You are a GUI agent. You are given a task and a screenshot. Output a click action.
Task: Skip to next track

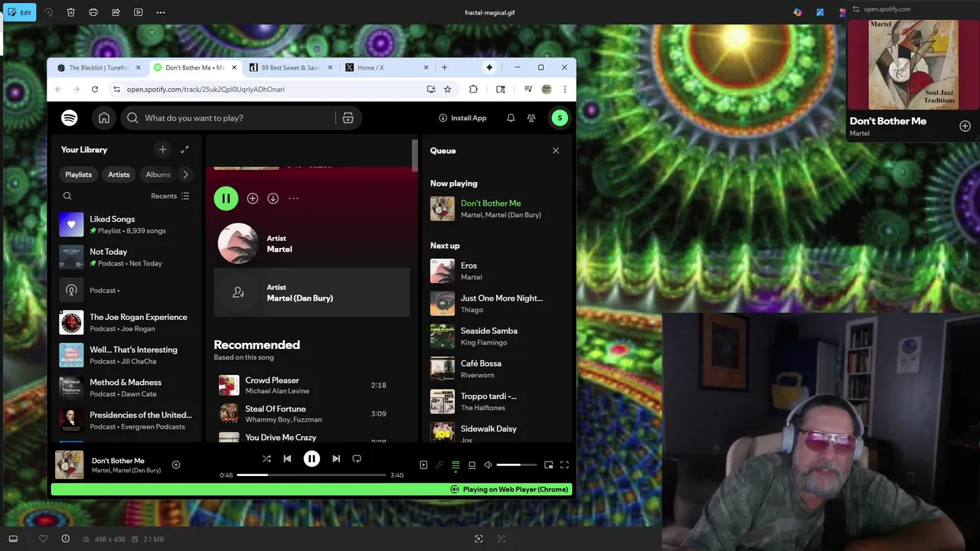(x=336, y=458)
